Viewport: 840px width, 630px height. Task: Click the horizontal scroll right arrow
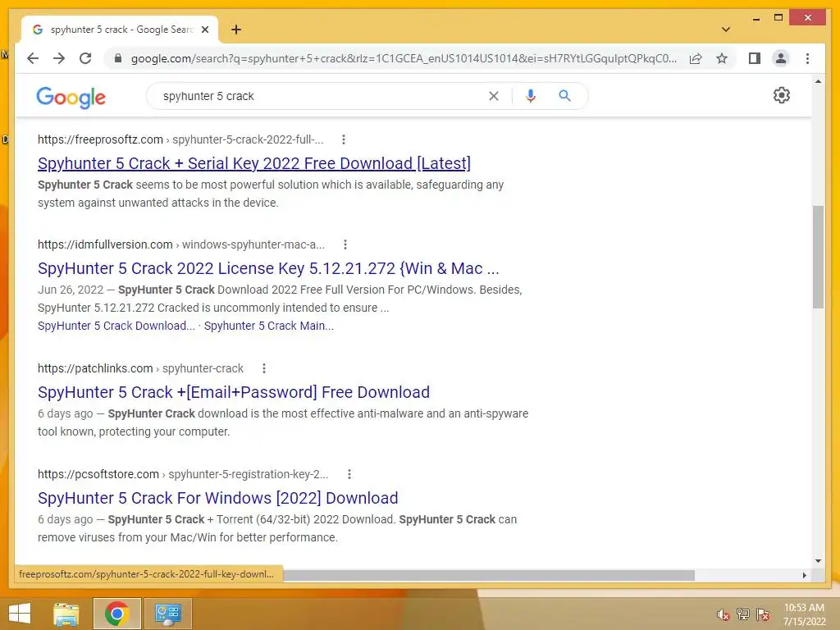(x=804, y=575)
